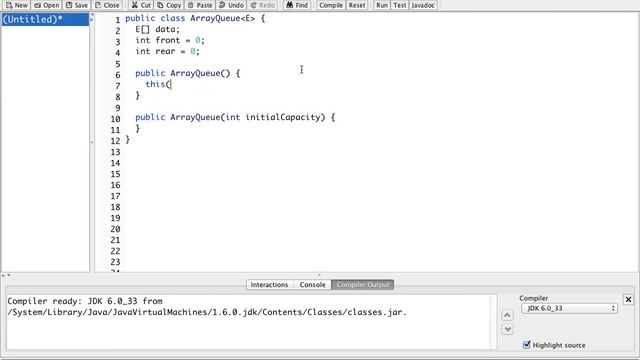Image resolution: width=640 pixels, height=360 pixels.
Task: Generate documentation with the Javadoc button
Action: 423,5
